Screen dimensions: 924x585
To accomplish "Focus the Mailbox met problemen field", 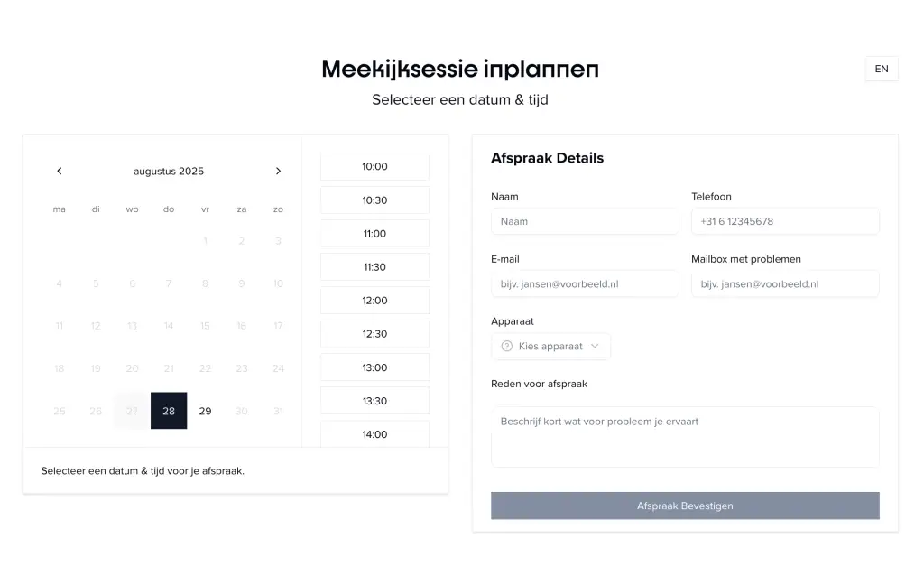I will (785, 283).
